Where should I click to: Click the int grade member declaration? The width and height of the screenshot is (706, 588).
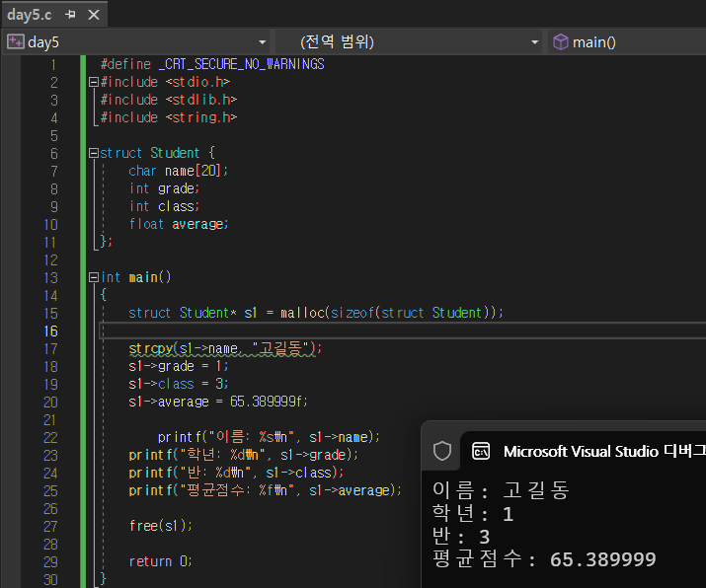click(164, 188)
